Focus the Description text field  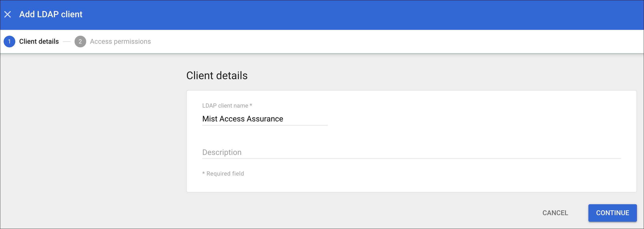411,153
